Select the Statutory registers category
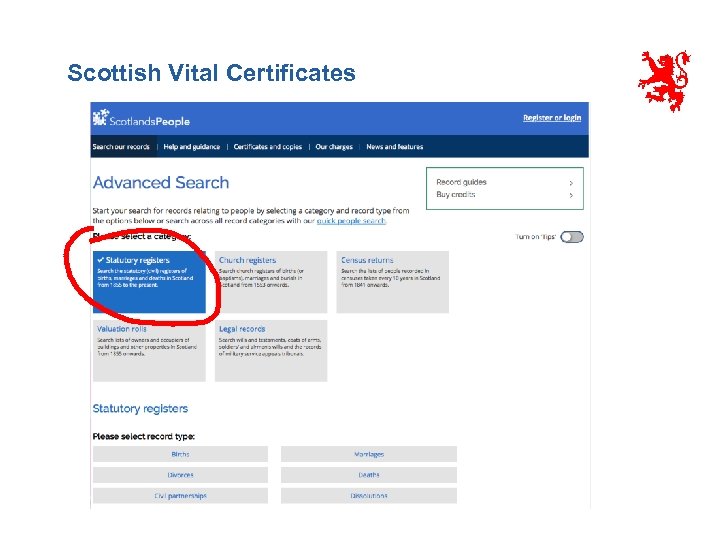 (x=149, y=282)
